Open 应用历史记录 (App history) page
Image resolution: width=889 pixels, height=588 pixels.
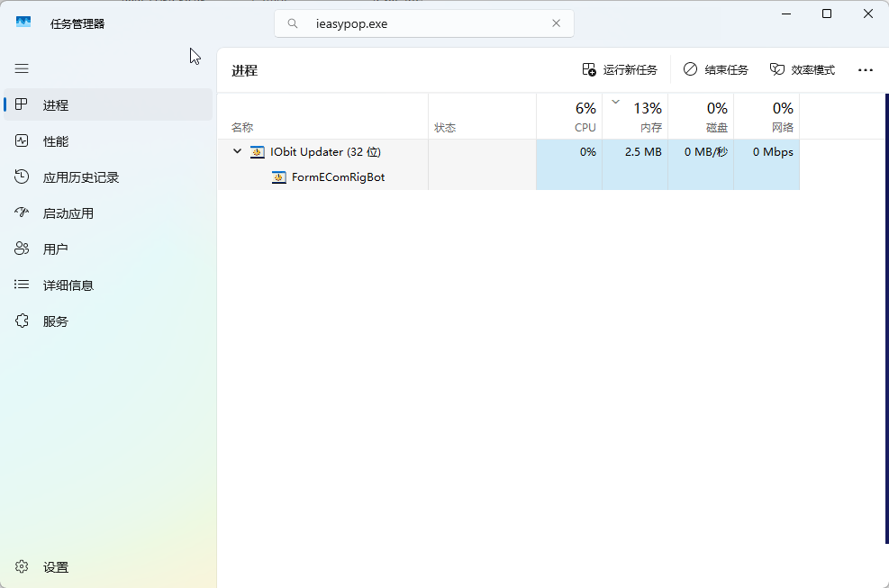point(80,177)
